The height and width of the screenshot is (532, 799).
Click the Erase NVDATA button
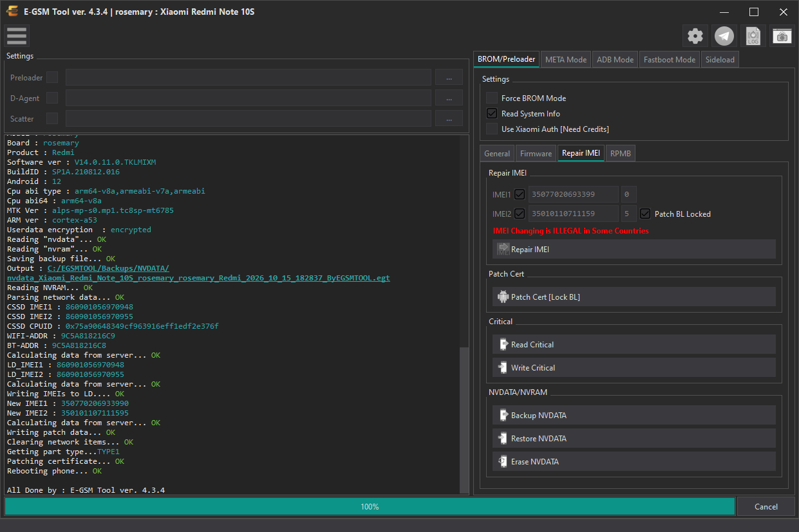pyautogui.click(x=634, y=461)
